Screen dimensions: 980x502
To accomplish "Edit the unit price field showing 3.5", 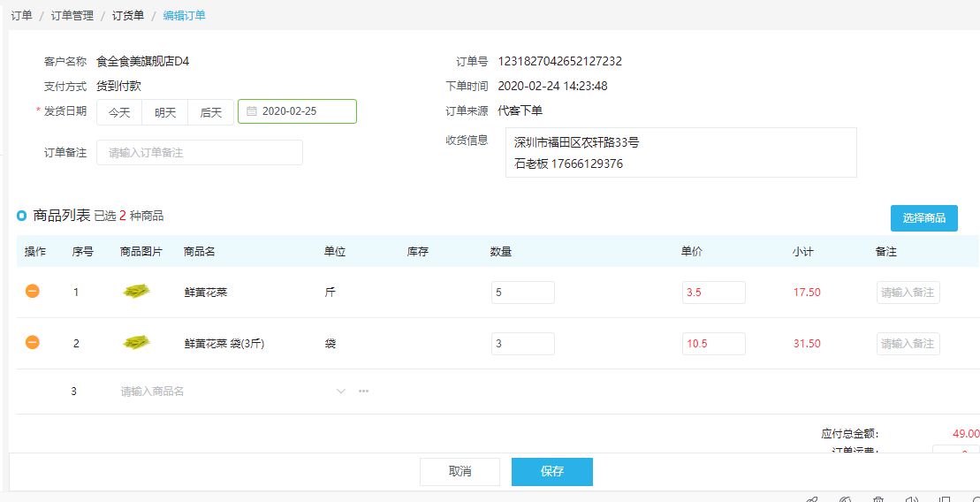I will click(x=714, y=293).
